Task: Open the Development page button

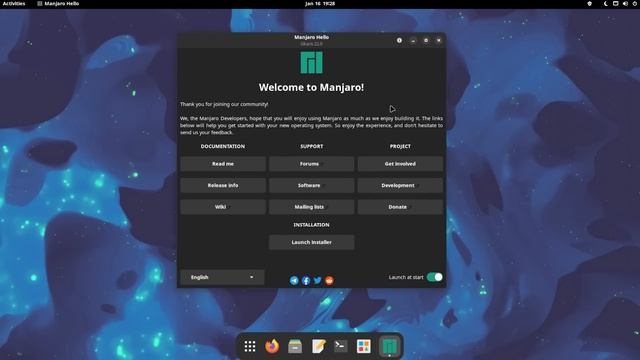Action: coord(400,185)
